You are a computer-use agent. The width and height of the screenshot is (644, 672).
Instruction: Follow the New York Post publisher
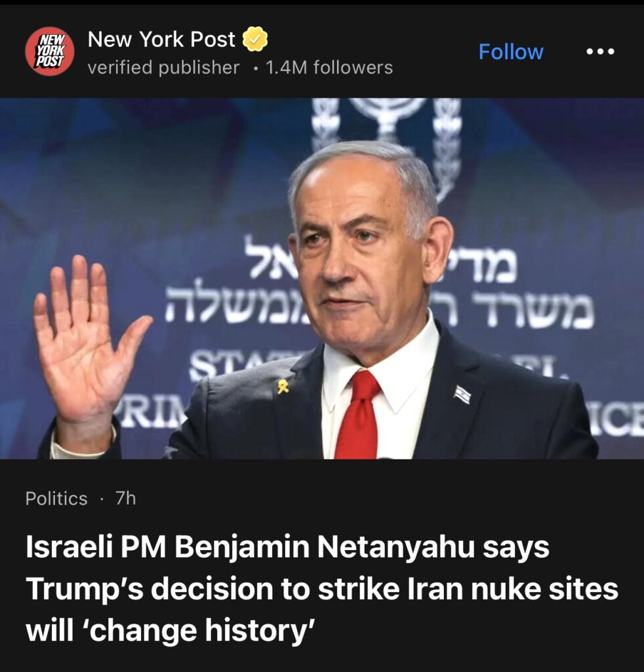pos(511,52)
